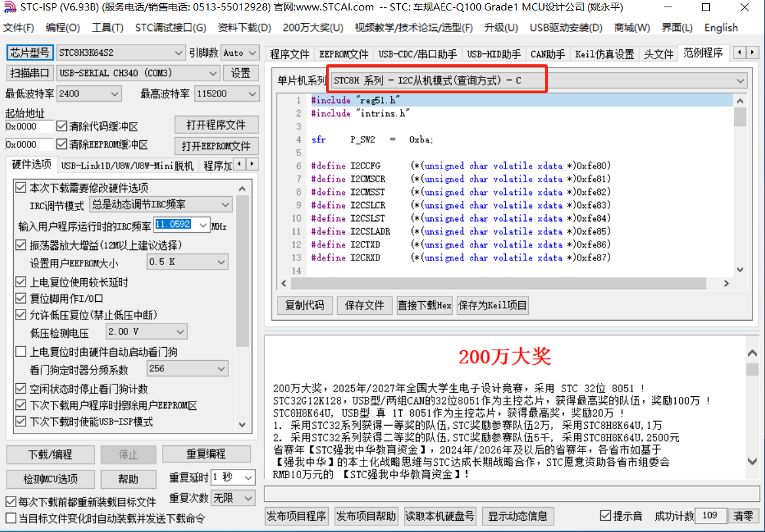Toggle 提示音 checkbox
Viewport: 765px width, 532px height.
coord(606,516)
